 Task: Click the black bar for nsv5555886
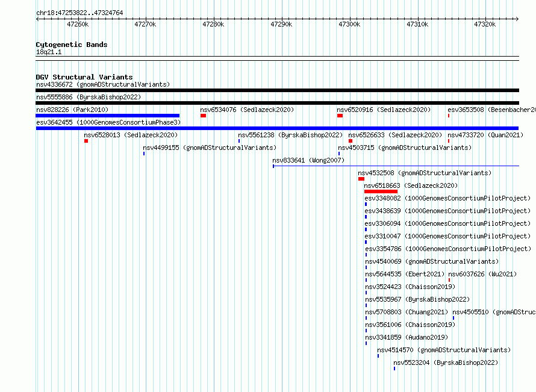(x=277, y=103)
